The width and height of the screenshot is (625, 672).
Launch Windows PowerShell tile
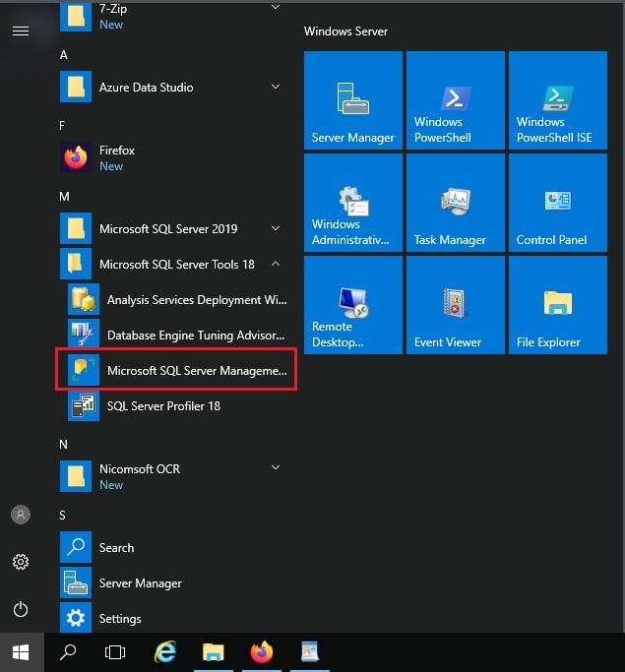(456, 100)
